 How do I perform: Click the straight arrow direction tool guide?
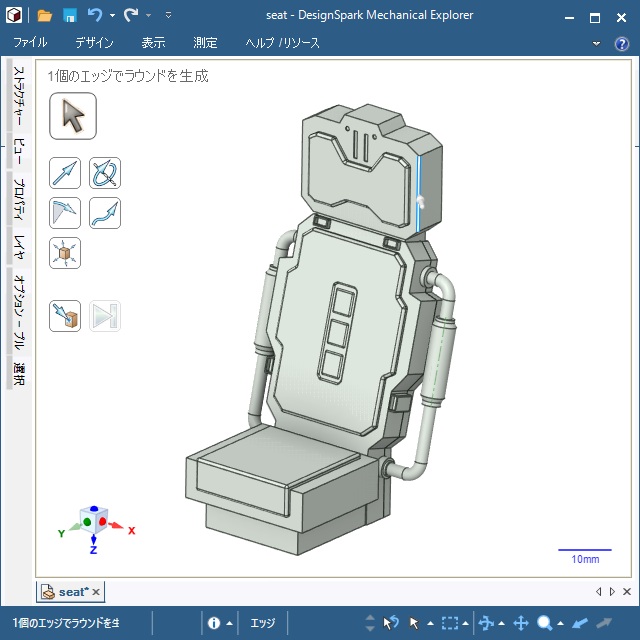pyautogui.click(x=65, y=173)
